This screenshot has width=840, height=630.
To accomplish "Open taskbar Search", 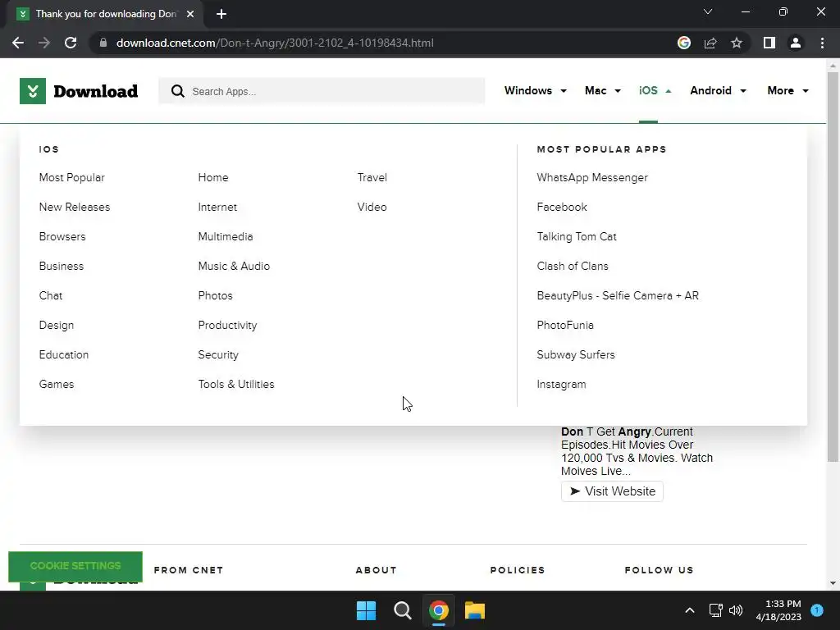I will pos(402,610).
